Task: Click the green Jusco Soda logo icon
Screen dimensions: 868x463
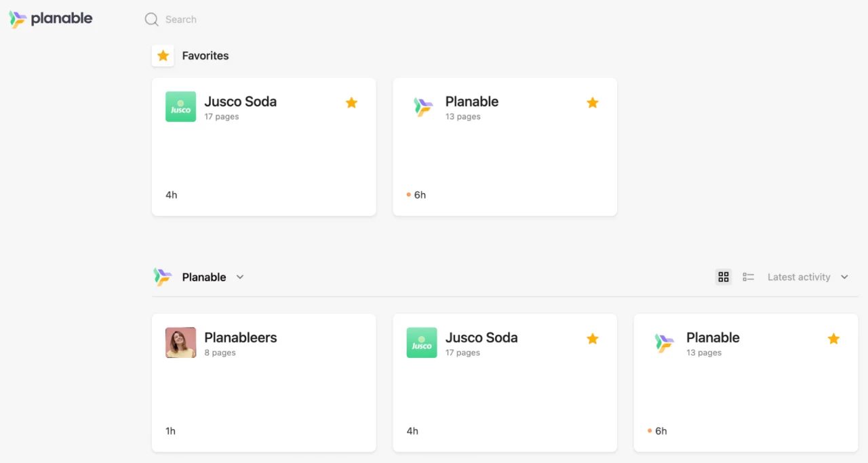Action: [x=180, y=106]
